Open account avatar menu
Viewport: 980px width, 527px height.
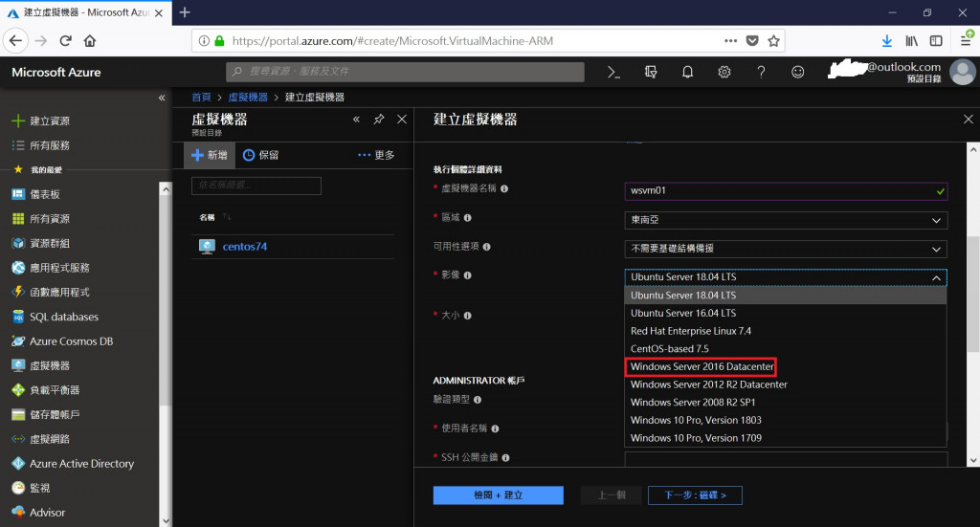click(963, 72)
